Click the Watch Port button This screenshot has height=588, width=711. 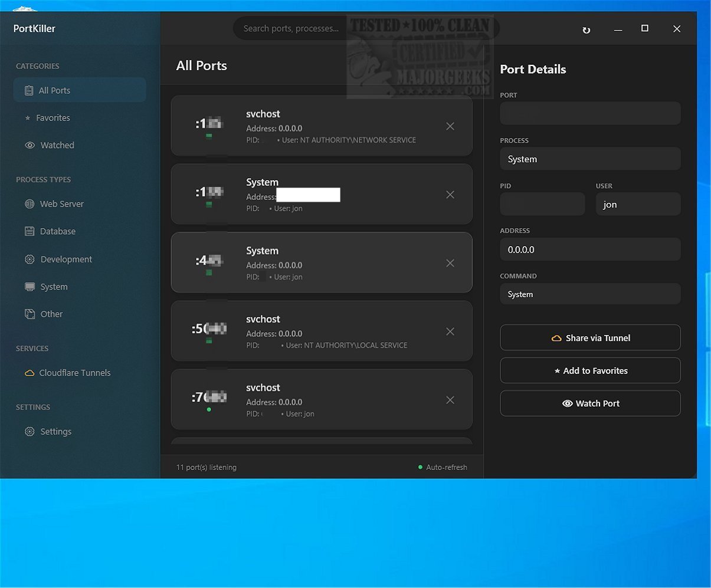point(590,403)
